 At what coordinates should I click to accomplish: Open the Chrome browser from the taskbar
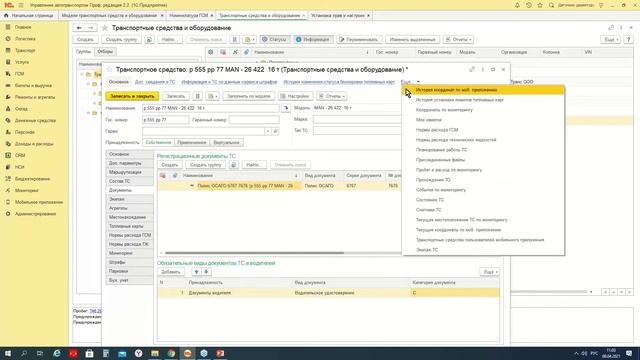(171, 353)
